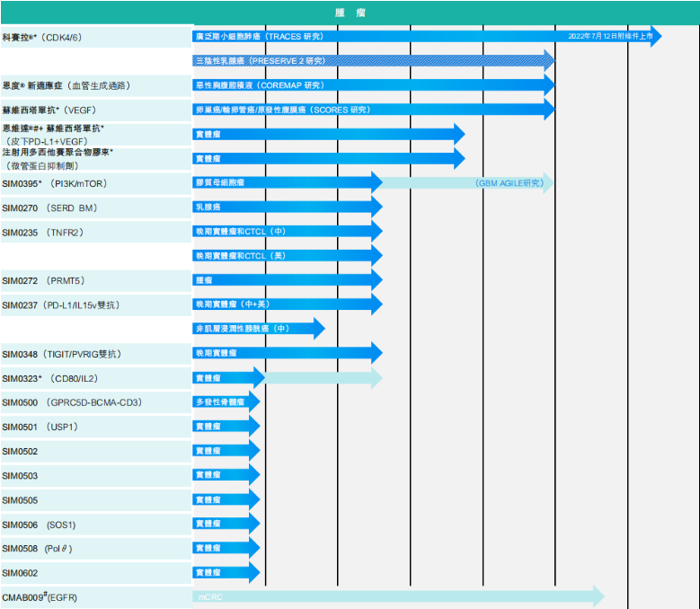Select the CMAB009 (EGFR) label
Viewport: 700px width, 609px height.
point(41,596)
